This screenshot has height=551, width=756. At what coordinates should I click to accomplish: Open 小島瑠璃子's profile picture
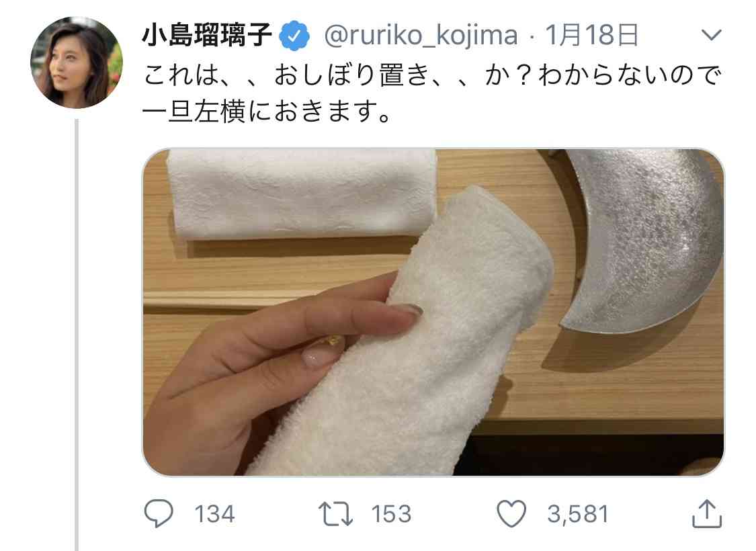(x=76, y=62)
